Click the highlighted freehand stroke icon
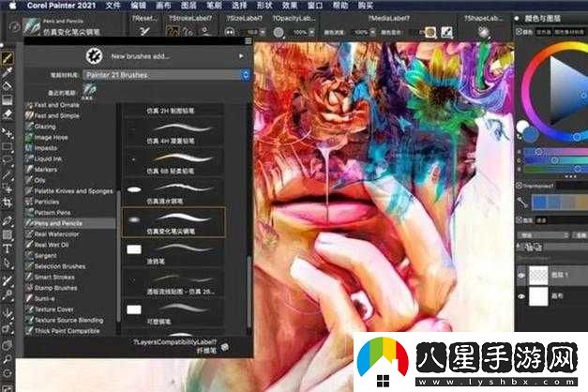This screenshot has width=588, height=392. click(x=173, y=32)
